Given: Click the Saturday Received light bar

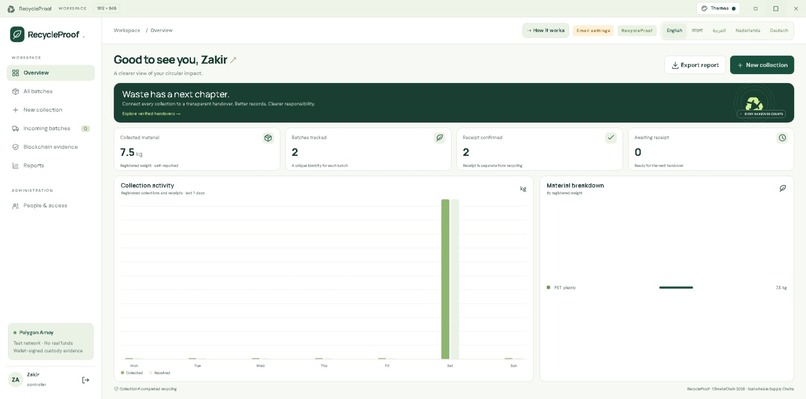Looking at the screenshot, I should pos(455,279).
